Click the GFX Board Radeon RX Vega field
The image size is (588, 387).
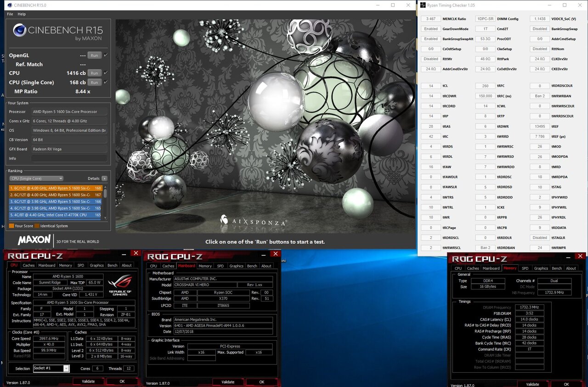69,149
